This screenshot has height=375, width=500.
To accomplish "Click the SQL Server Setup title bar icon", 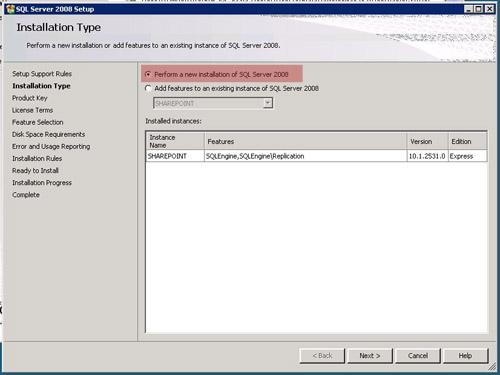I will 10,9.
